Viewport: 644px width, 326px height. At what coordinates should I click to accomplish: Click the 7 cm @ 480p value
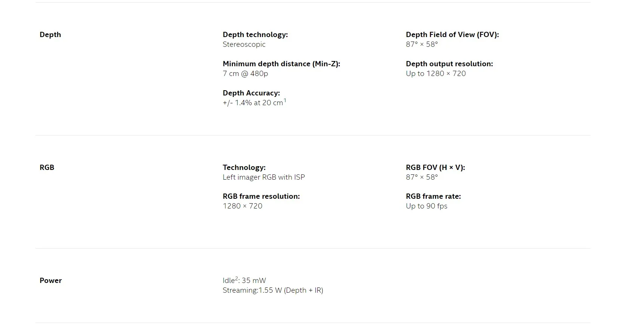245,73
